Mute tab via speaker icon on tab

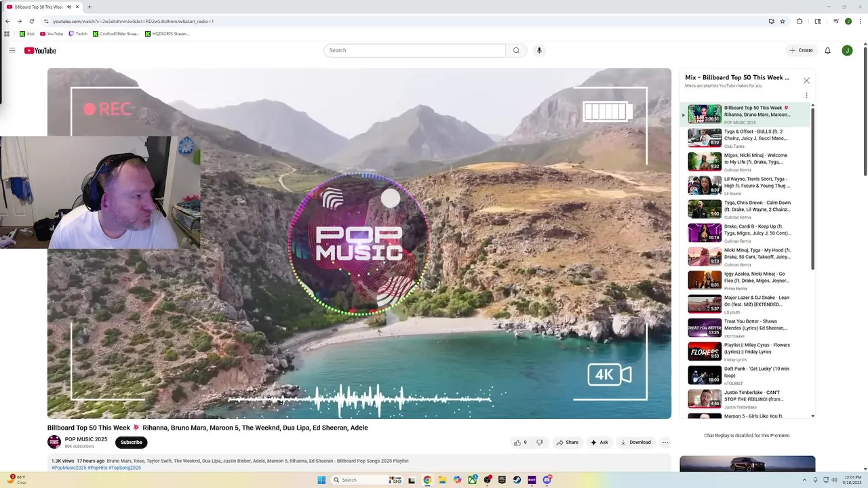click(68, 7)
